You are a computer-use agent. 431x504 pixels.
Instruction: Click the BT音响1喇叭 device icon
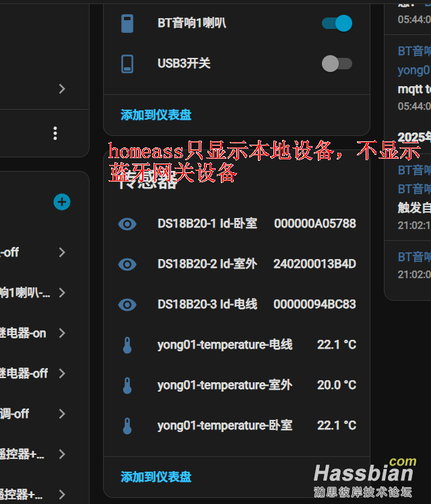coord(127,24)
